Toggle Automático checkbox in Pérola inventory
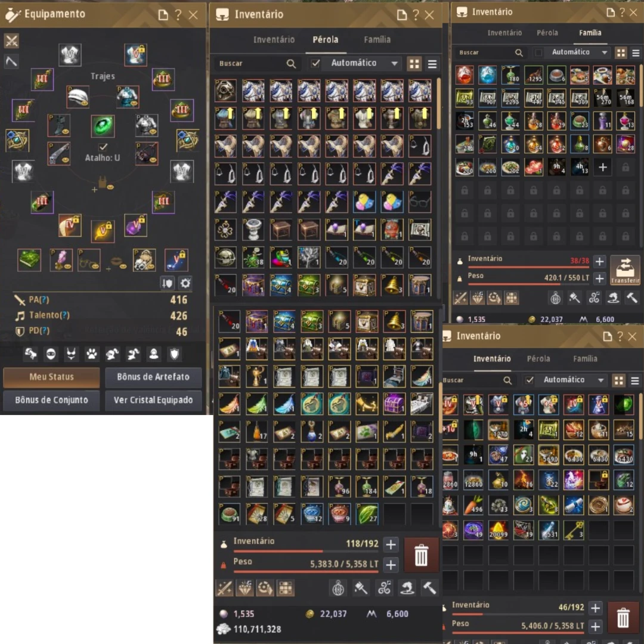Viewport: 644px width, 644px height. click(315, 63)
